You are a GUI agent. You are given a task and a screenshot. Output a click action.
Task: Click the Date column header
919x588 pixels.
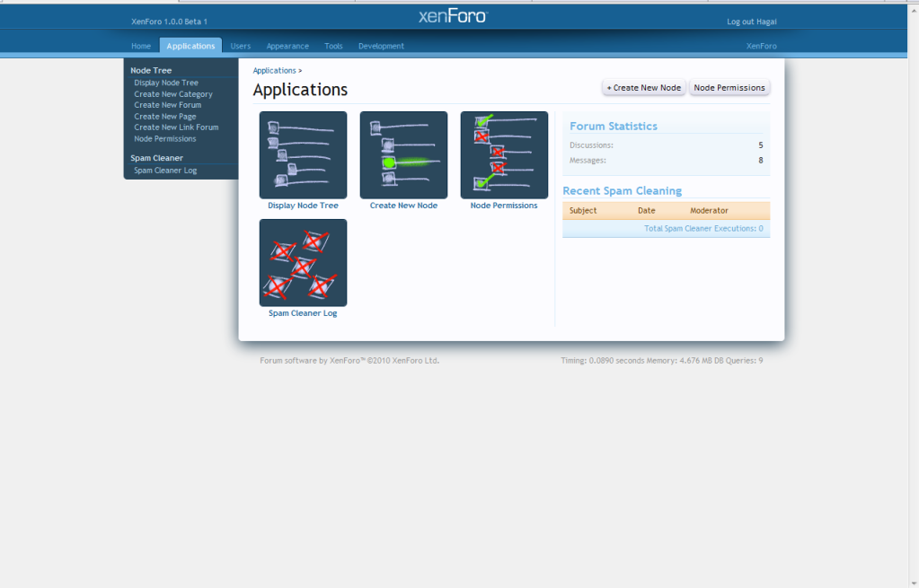coord(647,211)
